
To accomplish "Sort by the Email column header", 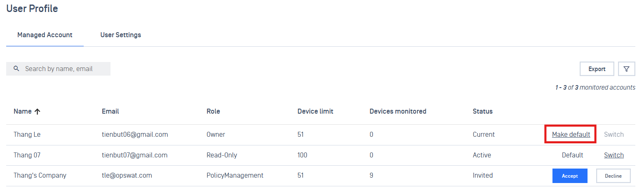I will tap(110, 112).
